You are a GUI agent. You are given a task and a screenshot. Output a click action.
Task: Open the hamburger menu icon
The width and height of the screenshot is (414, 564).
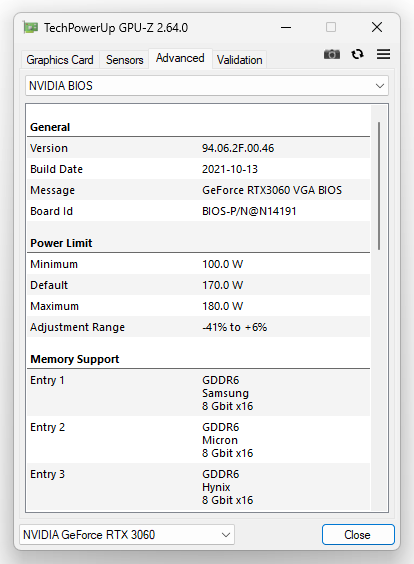pyautogui.click(x=383, y=54)
